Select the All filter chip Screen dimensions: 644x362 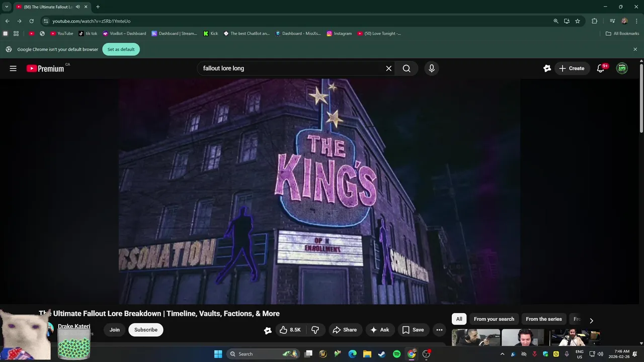click(459, 319)
